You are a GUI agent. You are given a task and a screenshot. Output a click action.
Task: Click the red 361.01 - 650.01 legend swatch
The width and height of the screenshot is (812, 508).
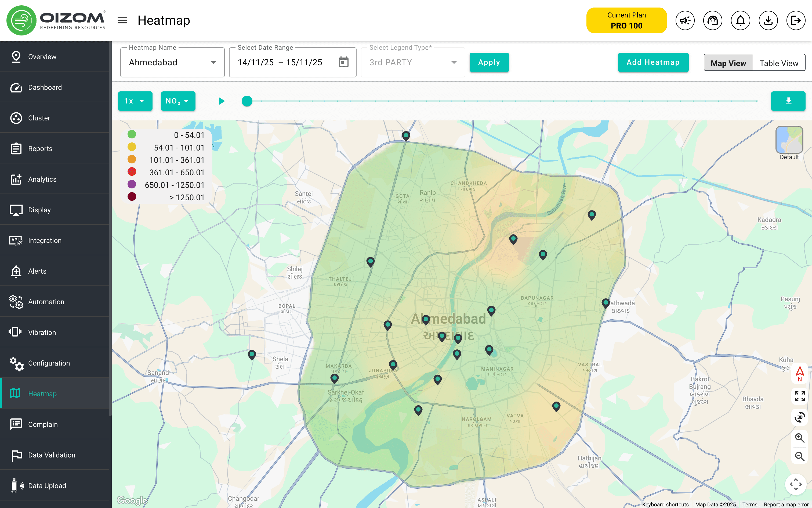[132, 172]
